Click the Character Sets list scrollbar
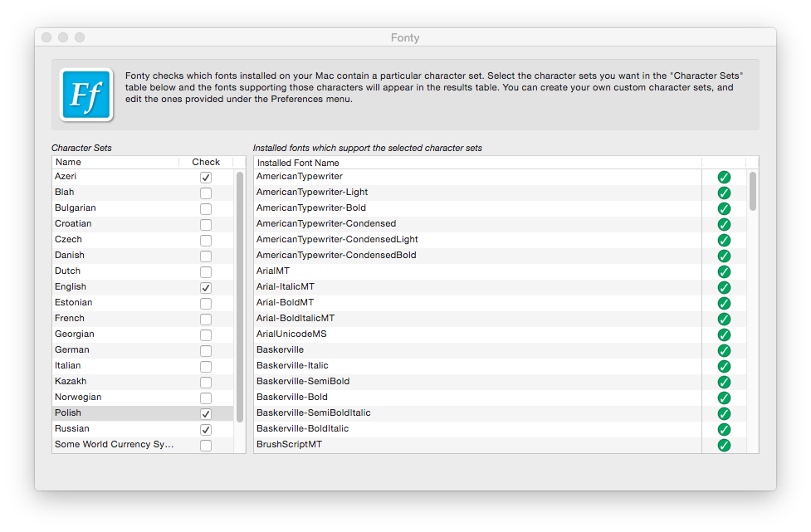The image size is (811, 532). 239,297
